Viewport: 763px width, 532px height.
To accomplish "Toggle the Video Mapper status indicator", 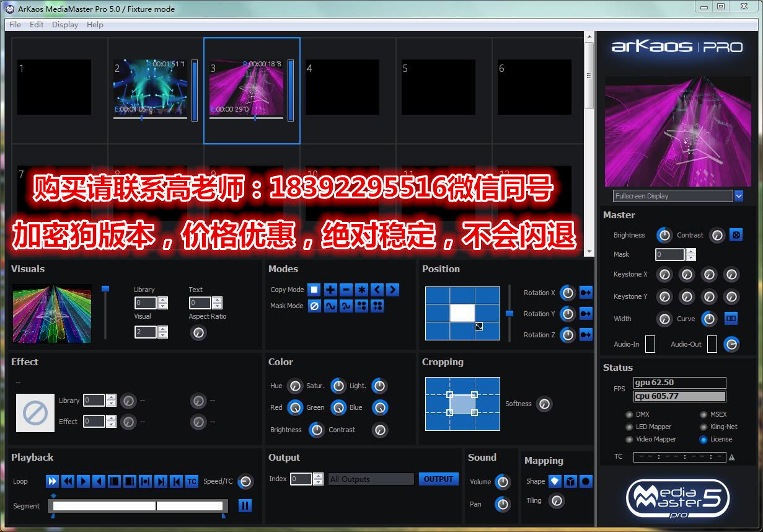I will (x=629, y=439).
